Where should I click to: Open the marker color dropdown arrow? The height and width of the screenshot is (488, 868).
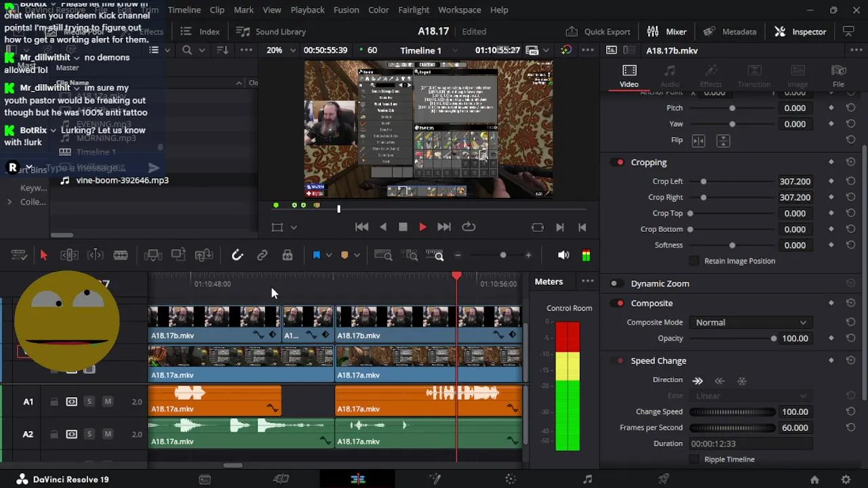point(357,256)
